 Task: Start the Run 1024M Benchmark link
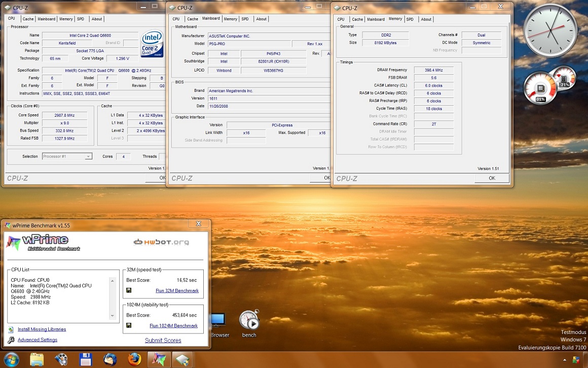[x=174, y=325]
